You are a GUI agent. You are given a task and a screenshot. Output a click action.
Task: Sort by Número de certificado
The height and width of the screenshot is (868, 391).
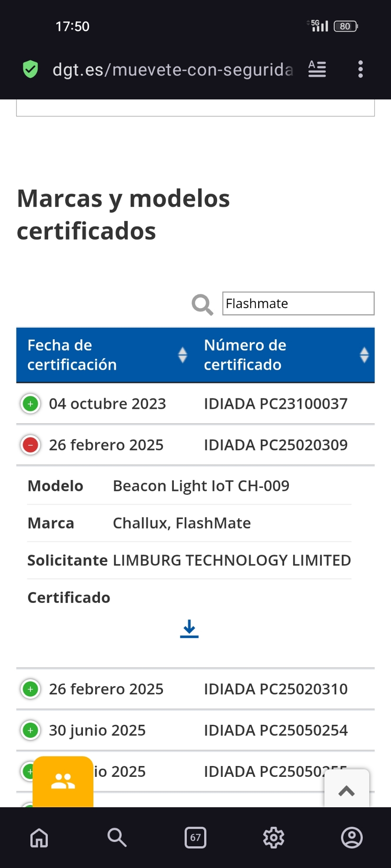364,355
